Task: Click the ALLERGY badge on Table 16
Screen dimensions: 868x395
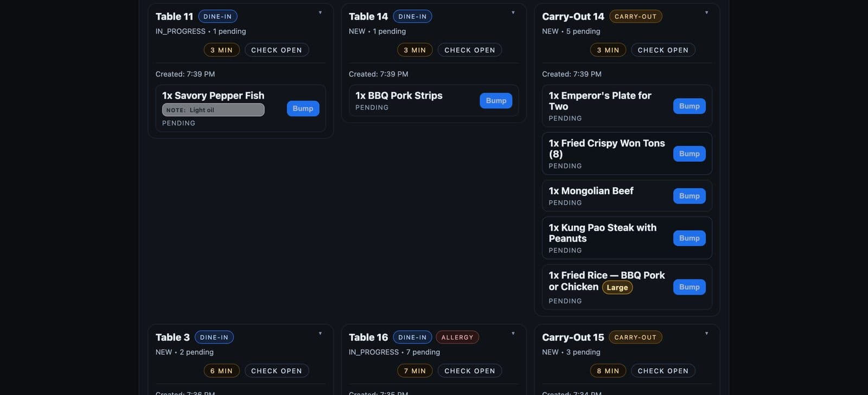Action: 457,337
